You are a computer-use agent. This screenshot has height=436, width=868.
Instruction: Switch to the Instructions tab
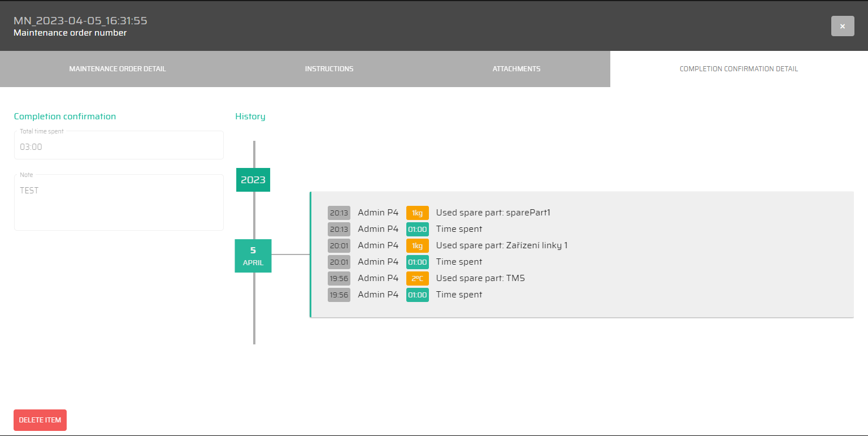coord(329,69)
